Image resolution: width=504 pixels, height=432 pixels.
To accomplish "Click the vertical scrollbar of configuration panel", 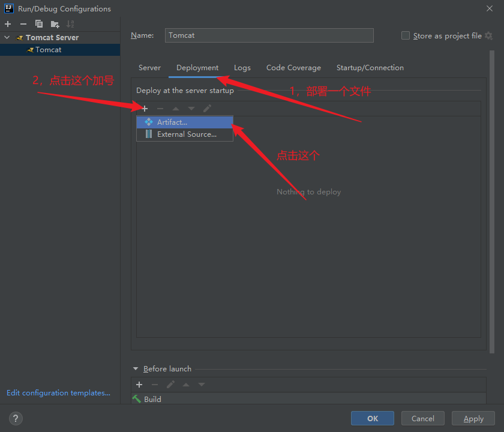I will (x=492, y=202).
